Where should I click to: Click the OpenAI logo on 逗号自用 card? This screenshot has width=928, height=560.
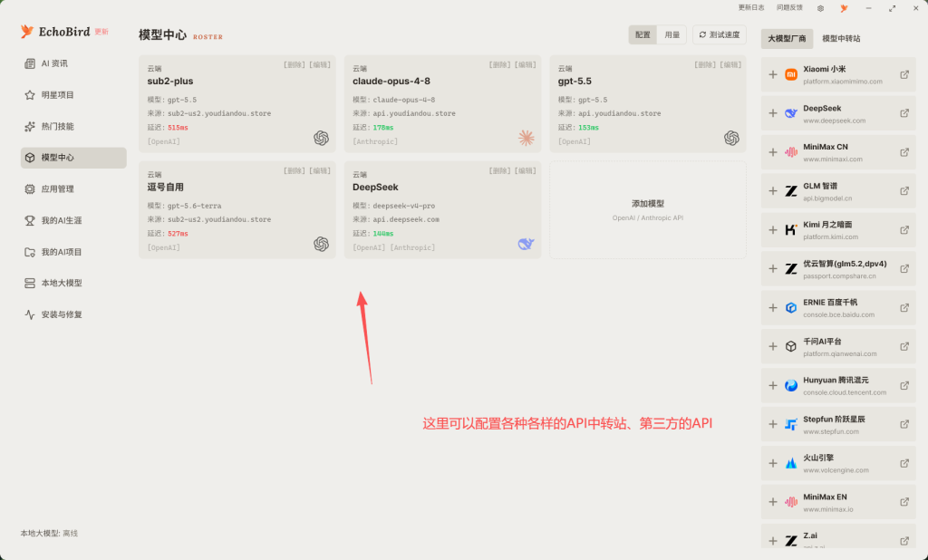321,244
